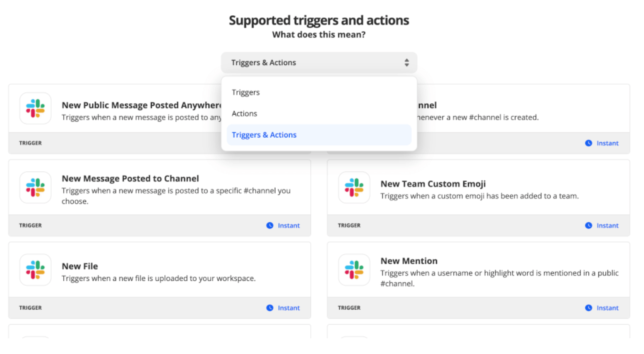Click the dropdown up-down arrow indicator
Viewport: 644px width, 354px height.
[407, 62]
